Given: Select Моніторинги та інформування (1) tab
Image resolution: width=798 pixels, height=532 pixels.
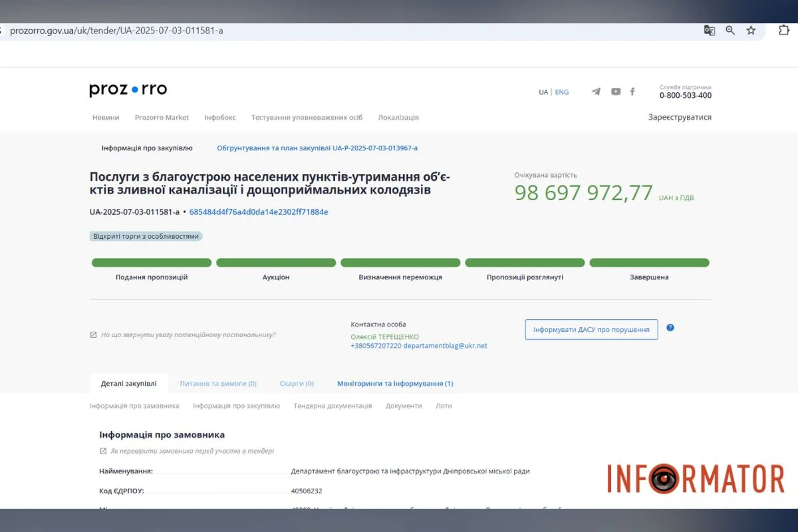Looking at the screenshot, I should 395,384.
